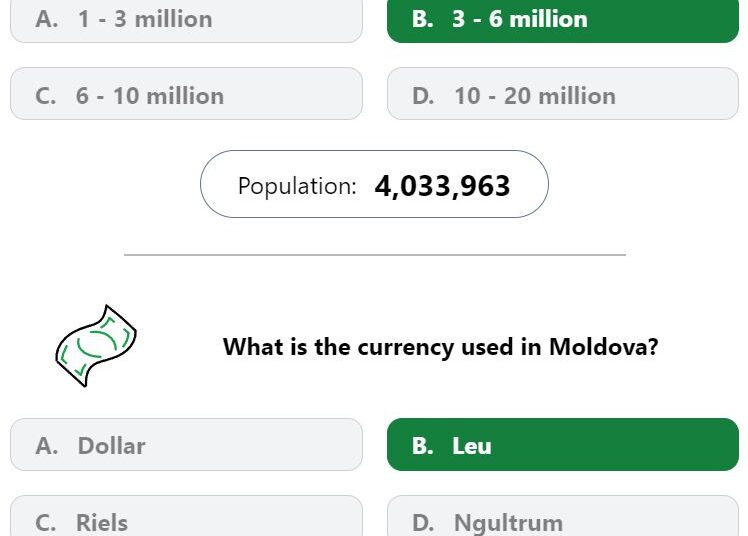Click letter "D." beside 10 - 20 million

click(x=423, y=96)
